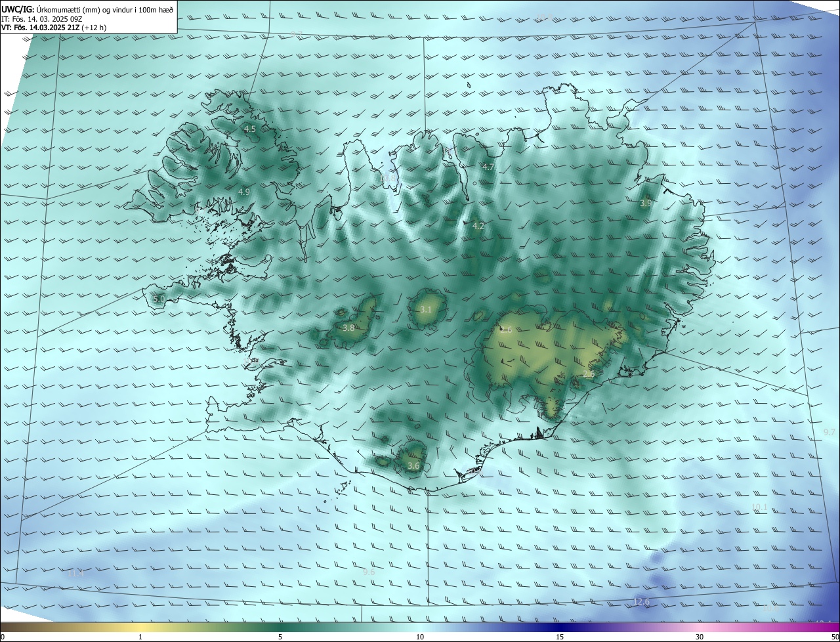
Task: Click the colour scale tick label 15
Action: 560,637
